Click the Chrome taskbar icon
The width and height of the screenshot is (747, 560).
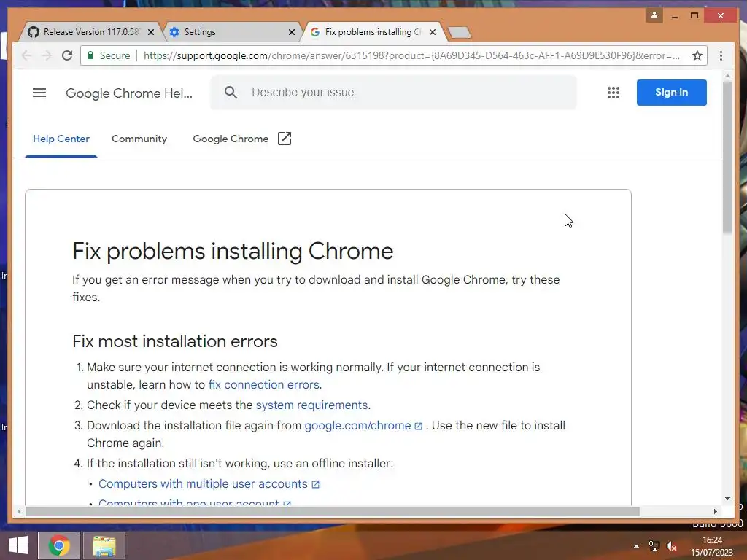point(59,545)
